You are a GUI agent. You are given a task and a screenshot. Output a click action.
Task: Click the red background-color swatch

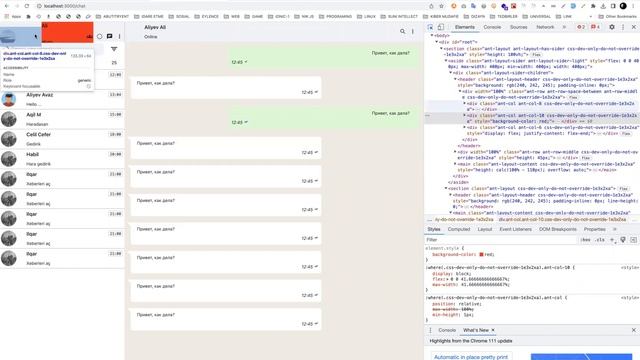coord(481,254)
